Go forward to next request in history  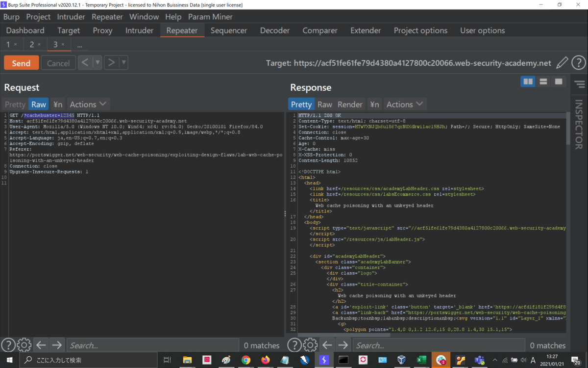[111, 62]
